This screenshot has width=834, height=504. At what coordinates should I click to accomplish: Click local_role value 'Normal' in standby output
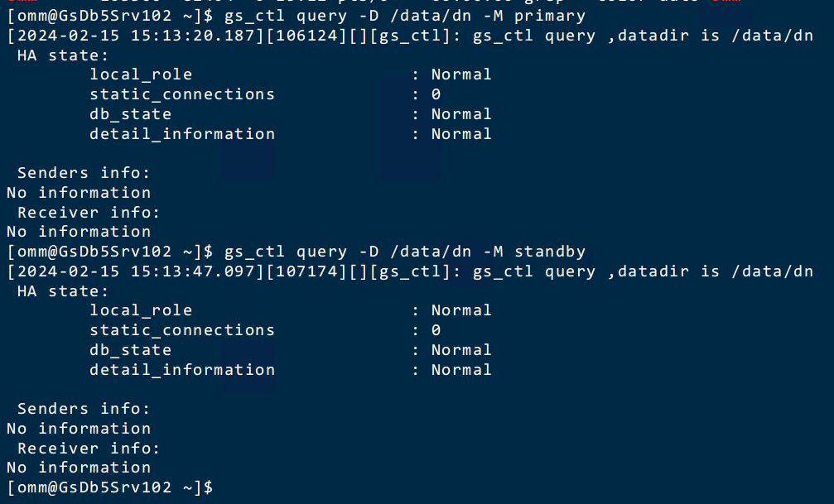coord(461,310)
